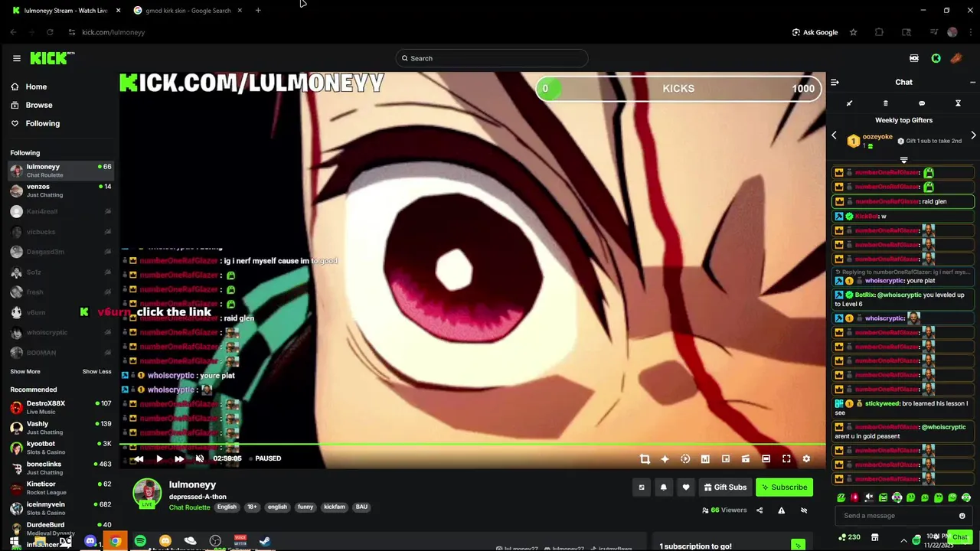Open a new browser tab
Viewport: 980px width, 551px height.
coord(258,11)
